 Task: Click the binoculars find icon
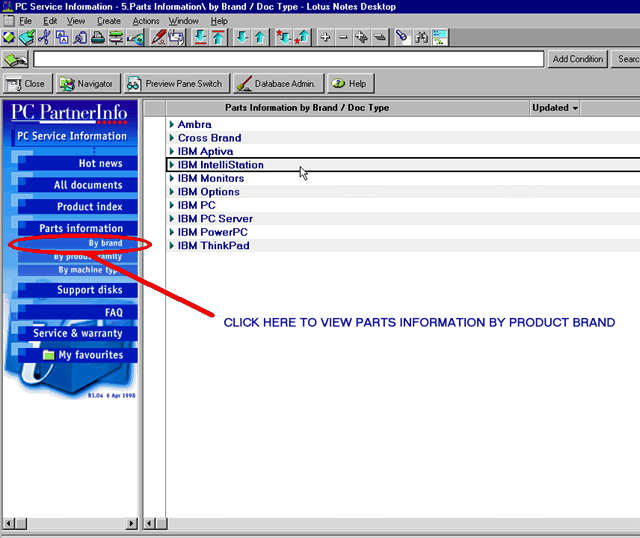[x=421, y=37]
